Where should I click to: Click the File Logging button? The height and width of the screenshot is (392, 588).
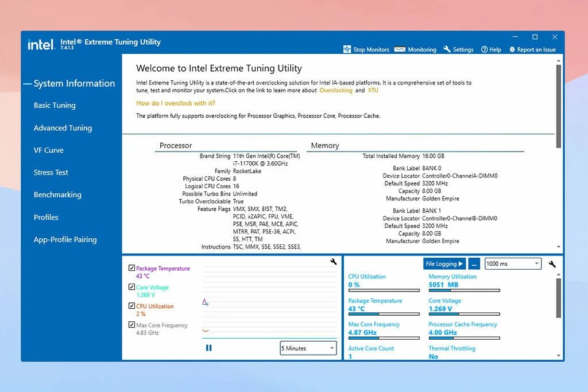tap(444, 264)
